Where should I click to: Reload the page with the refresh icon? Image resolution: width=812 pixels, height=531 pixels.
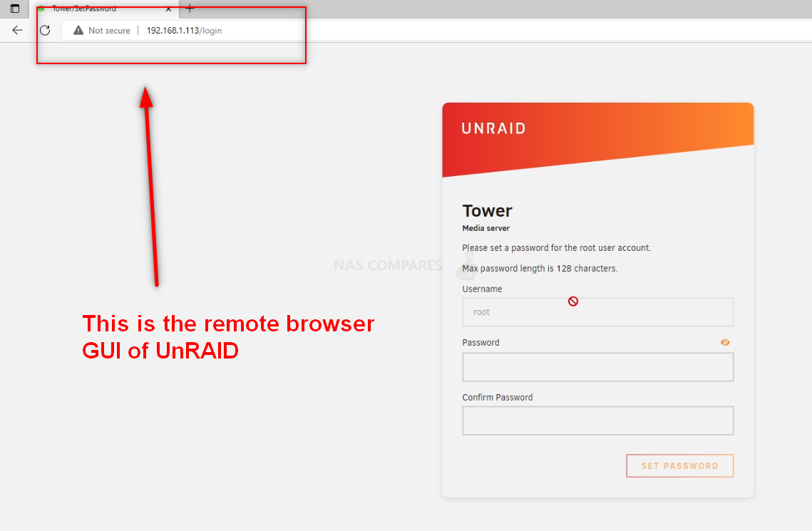point(45,30)
